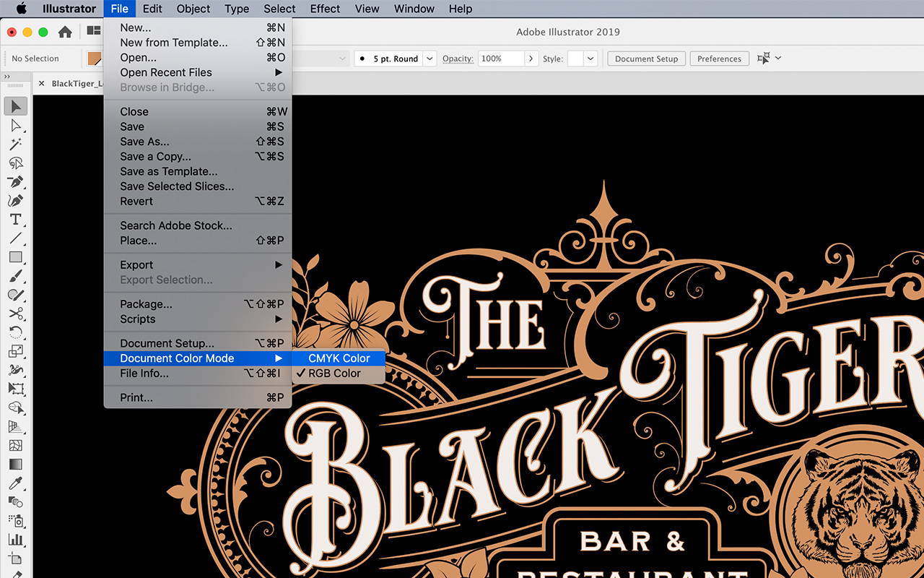
Task: Click the align to selection icon
Action: tap(763, 59)
